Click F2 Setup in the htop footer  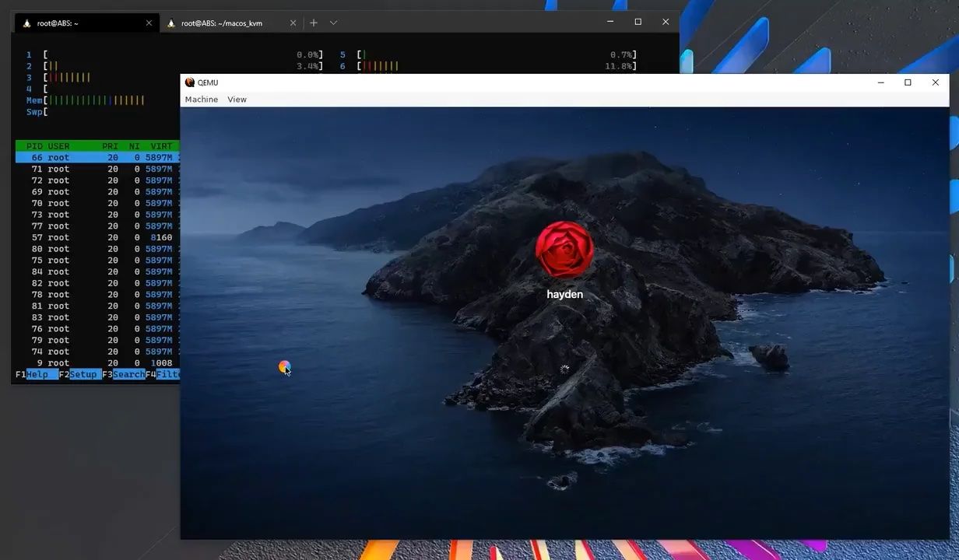[x=80, y=374]
